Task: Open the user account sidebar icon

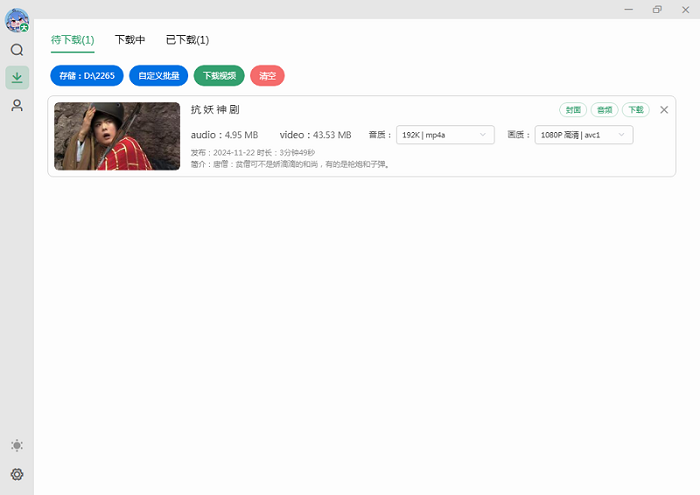Action: [17, 105]
